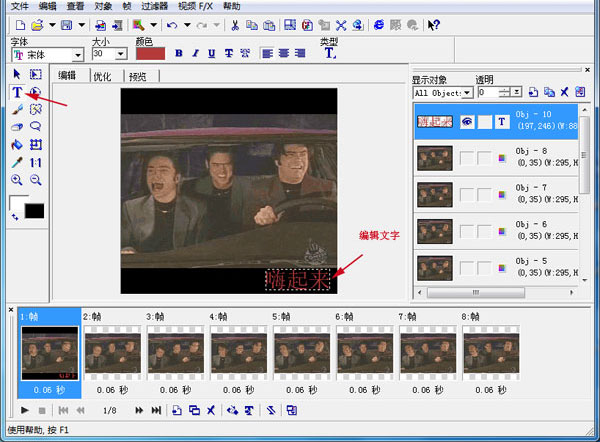Toggle Underline text formatting
The height and width of the screenshot is (442, 600).
point(212,54)
